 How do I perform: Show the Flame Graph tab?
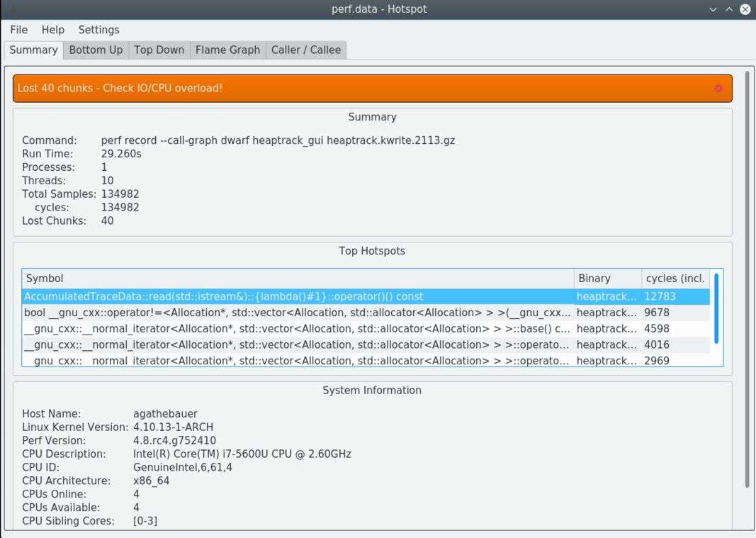227,50
